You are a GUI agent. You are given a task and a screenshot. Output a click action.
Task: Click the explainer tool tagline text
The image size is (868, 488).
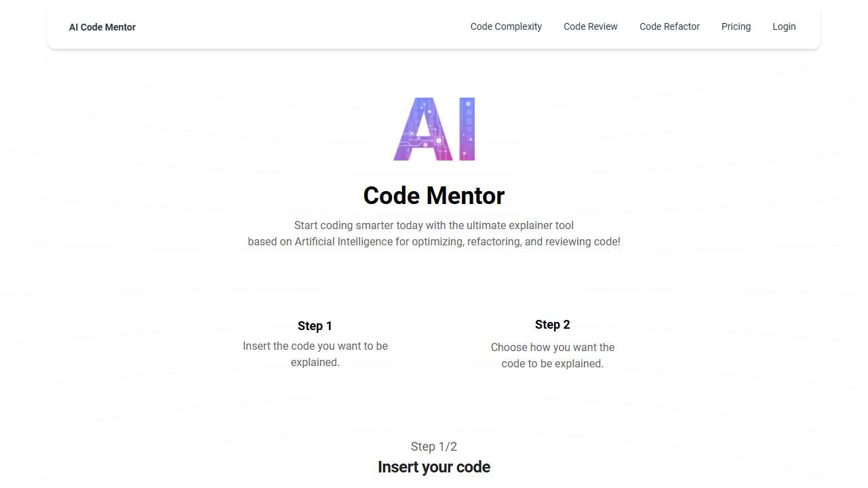[x=434, y=233]
